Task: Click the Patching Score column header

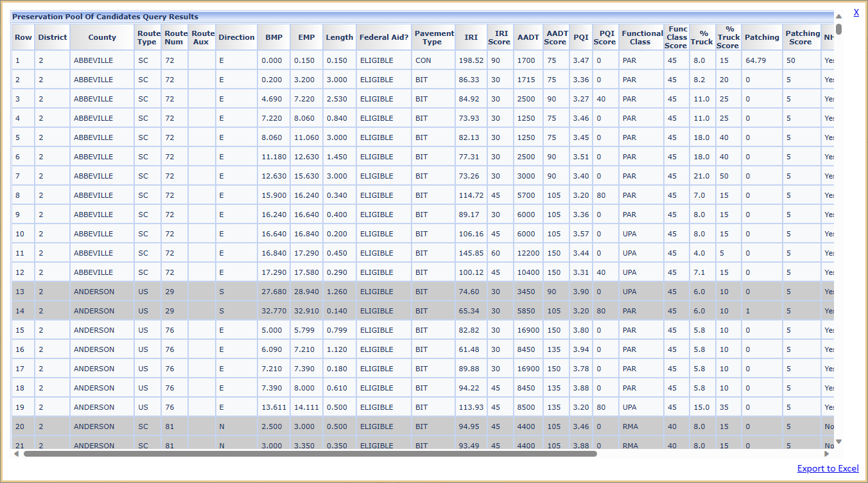Action: click(802, 37)
